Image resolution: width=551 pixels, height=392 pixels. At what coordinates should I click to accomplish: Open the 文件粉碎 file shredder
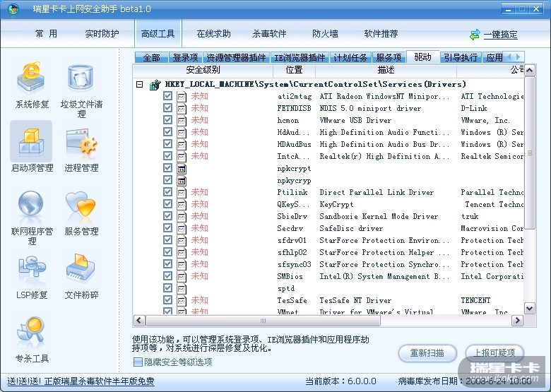pos(81,277)
